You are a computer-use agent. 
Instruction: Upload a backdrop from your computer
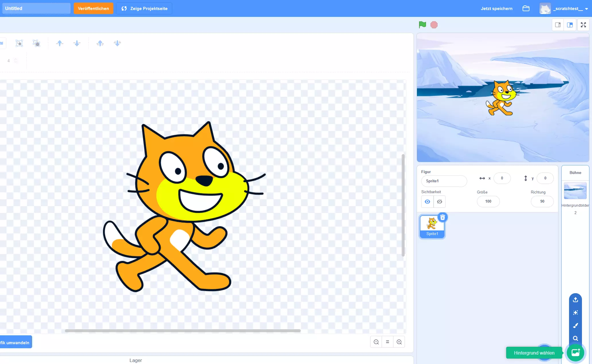(x=575, y=300)
